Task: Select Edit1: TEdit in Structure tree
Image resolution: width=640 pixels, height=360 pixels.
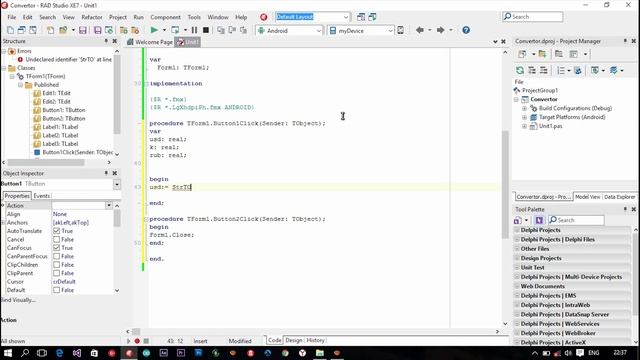Action: point(56,93)
